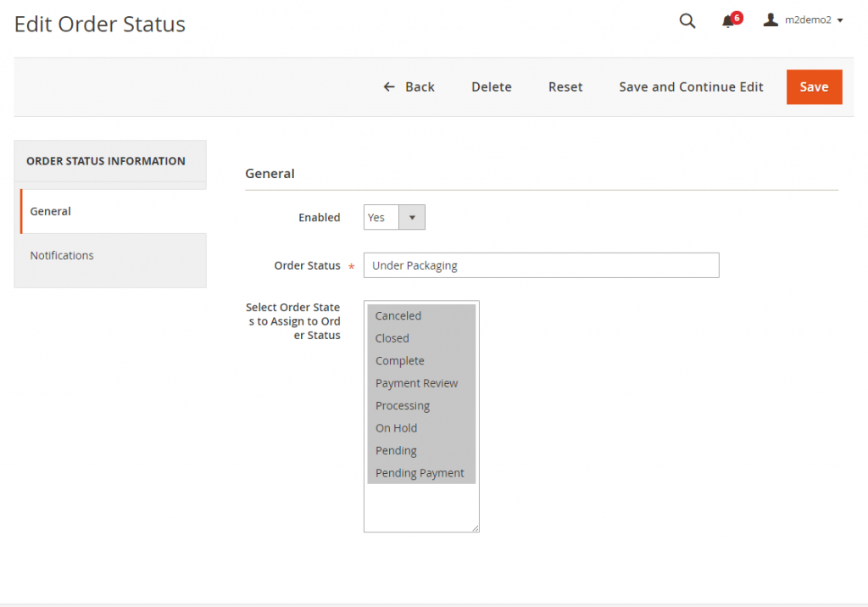Image resolution: width=868 pixels, height=607 pixels.
Task: Click the Delete button
Action: click(491, 86)
